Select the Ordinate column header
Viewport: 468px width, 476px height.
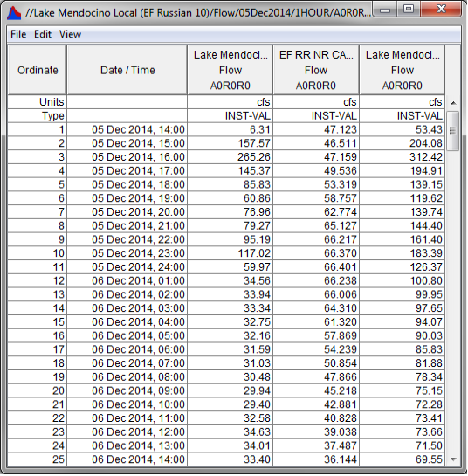[x=38, y=70]
